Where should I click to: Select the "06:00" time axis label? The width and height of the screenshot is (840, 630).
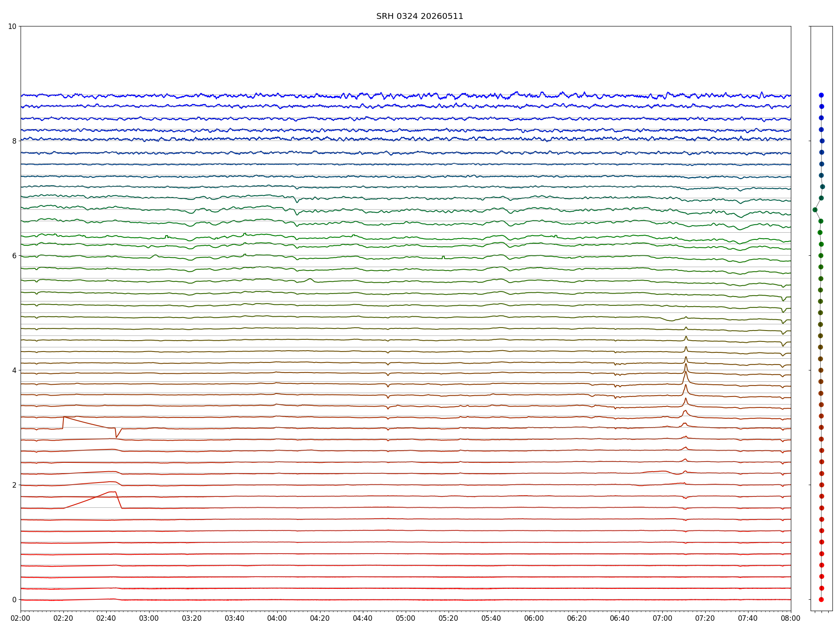534,619
